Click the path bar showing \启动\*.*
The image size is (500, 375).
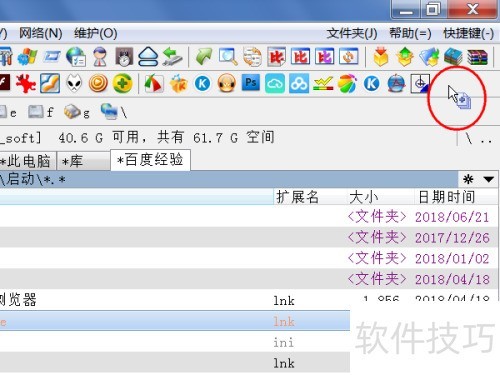[x=229, y=179]
